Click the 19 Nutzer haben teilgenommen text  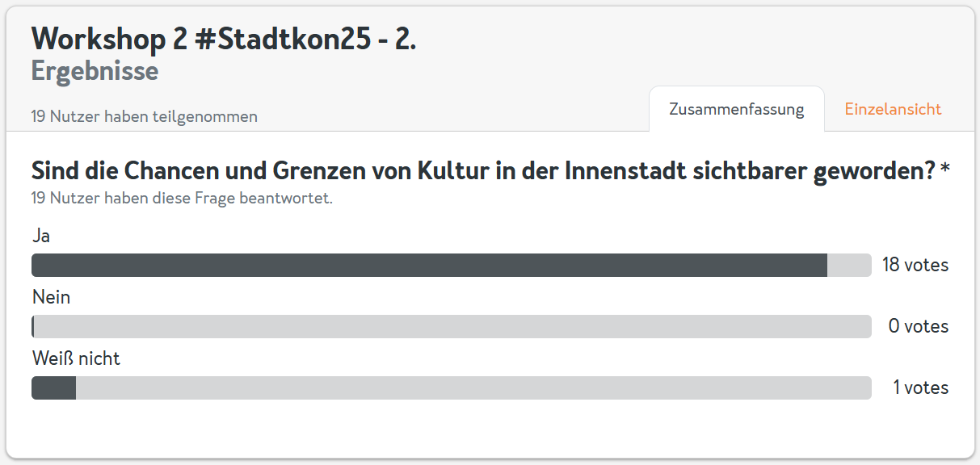(145, 116)
